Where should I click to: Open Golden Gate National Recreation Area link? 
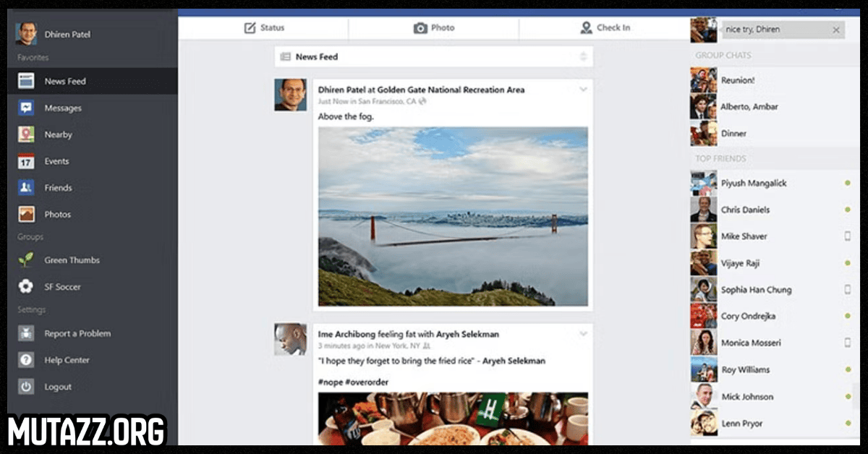(451, 90)
